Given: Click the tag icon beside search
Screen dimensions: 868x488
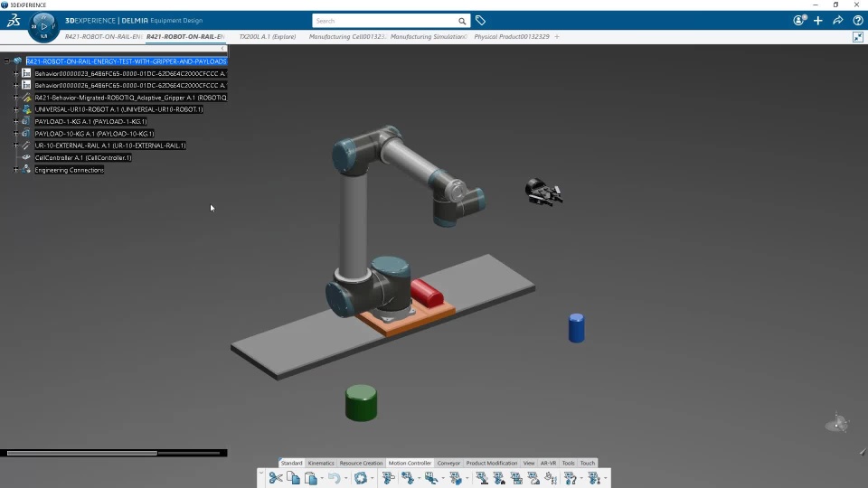Looking at the screenshot, I should [480, 21].
